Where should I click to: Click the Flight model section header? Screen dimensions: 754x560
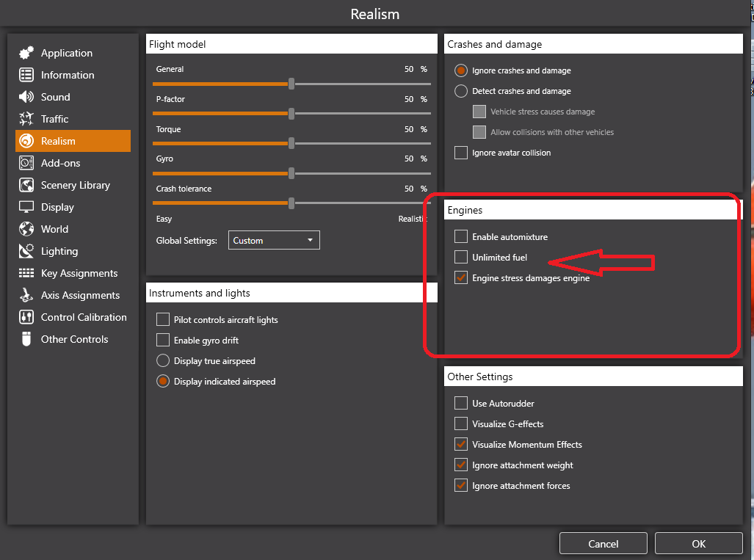291,44
